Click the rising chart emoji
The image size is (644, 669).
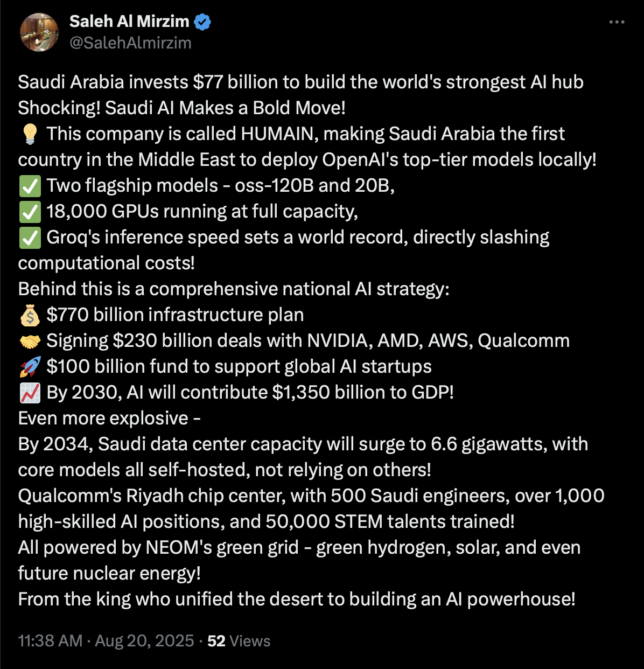coord(30,393)
